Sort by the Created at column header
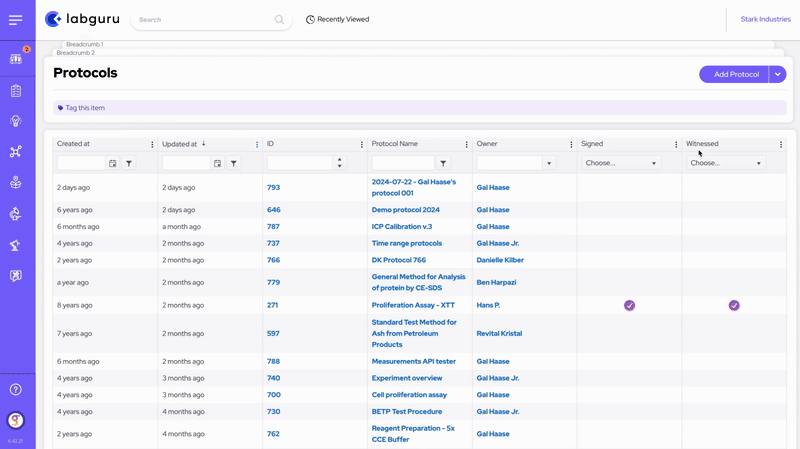The width and height of the screenshot is (800, 449). pos(73,144)
